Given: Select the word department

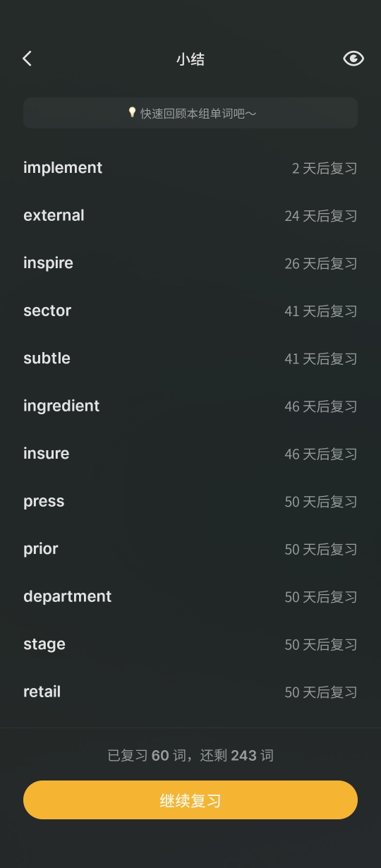Looking at the screenshot, I should (68, 596).
